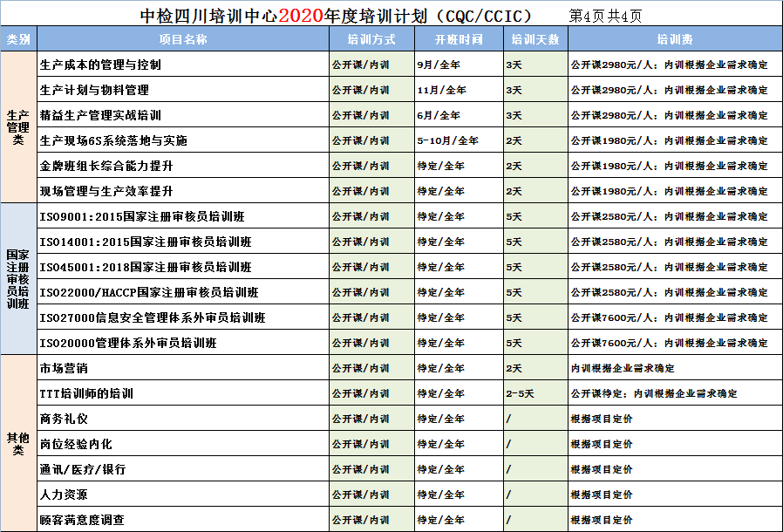Click the 开班时间 column header
Viewport: 783px width, 532px height.
[x=458, y=39]
